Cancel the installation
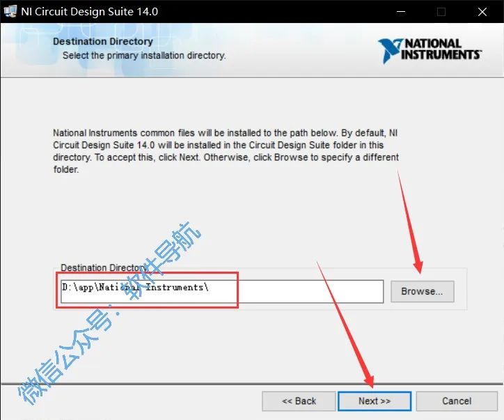 tap(457, 401)
